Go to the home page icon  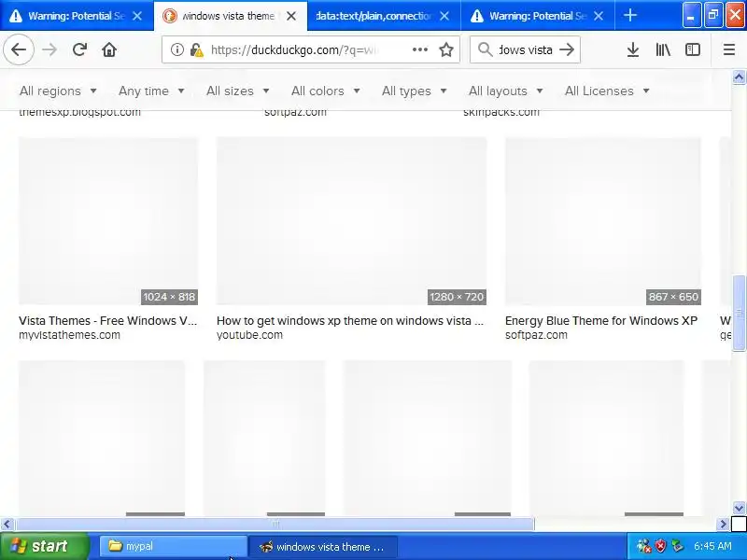[109, 49]
